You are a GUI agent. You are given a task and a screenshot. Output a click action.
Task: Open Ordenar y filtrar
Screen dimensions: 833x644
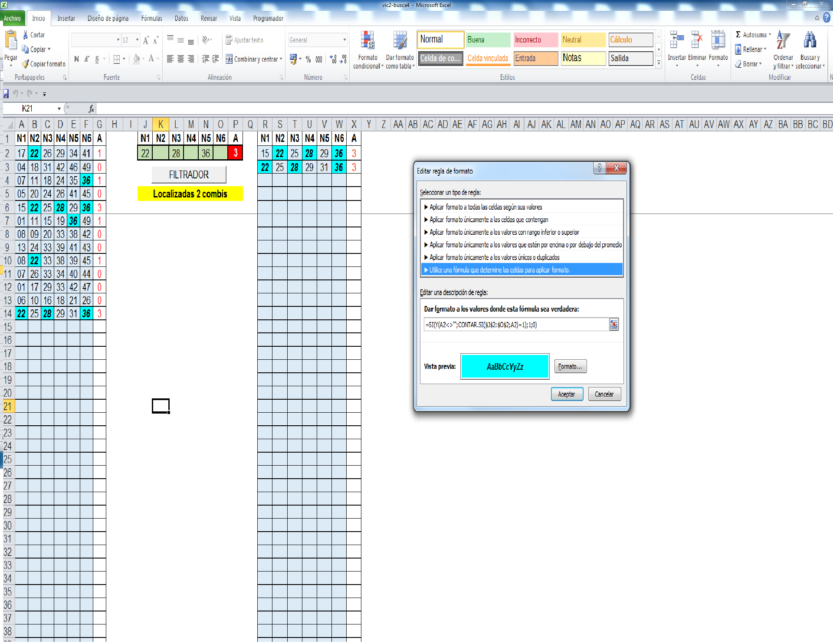tap(783, 49)
